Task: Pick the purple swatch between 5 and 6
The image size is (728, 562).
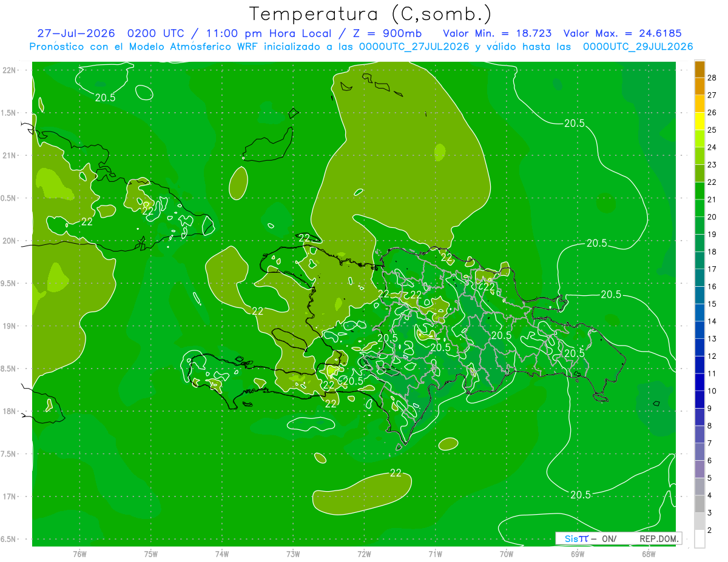Action: (699, 469)
